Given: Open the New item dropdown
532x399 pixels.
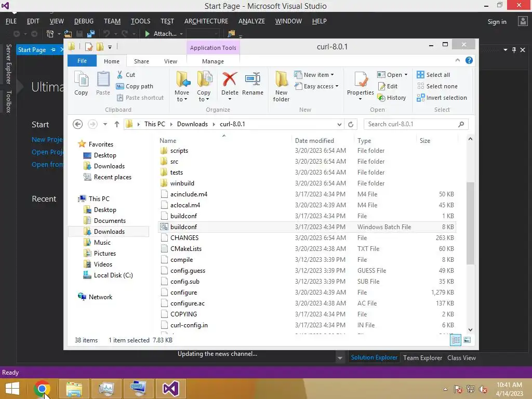Looking at the screenshot, I should pos(332,75).
